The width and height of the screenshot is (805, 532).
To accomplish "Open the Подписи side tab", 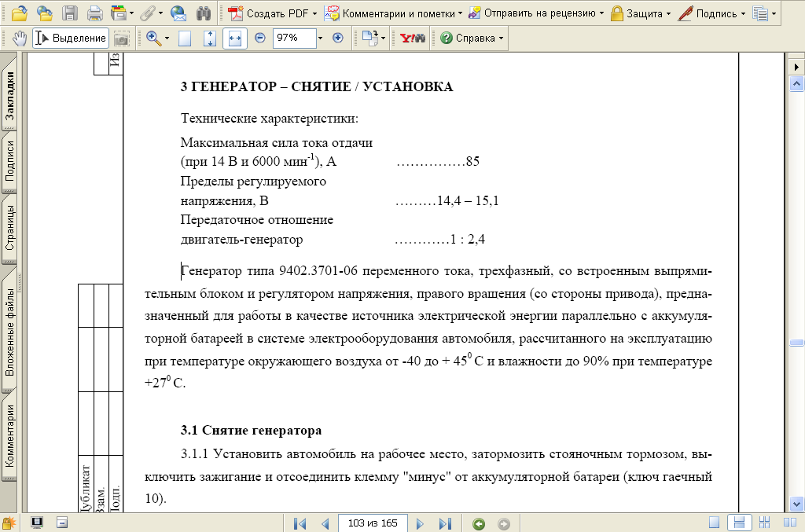I will [9, 162].
